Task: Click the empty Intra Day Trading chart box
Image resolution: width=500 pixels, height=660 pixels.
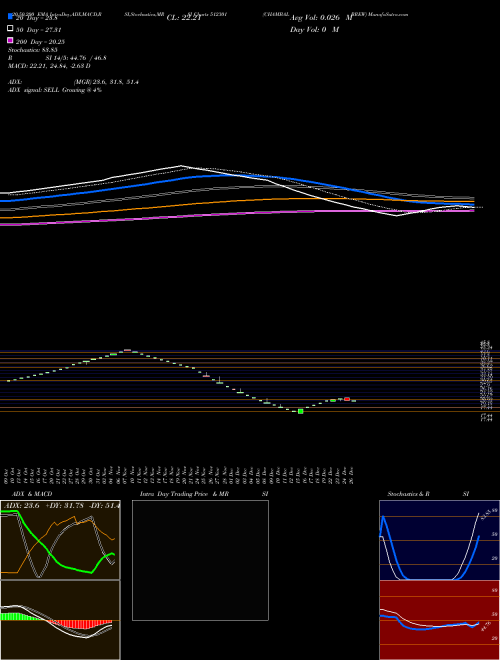Action: [x=200, y=560]
